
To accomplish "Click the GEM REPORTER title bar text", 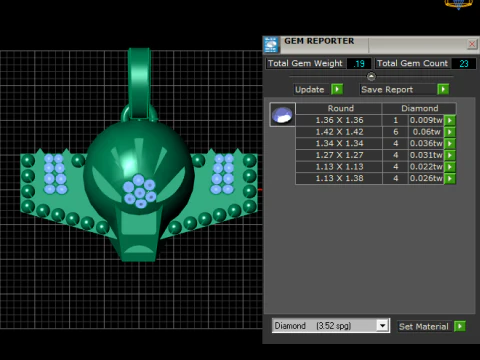I will coord(319,41).
